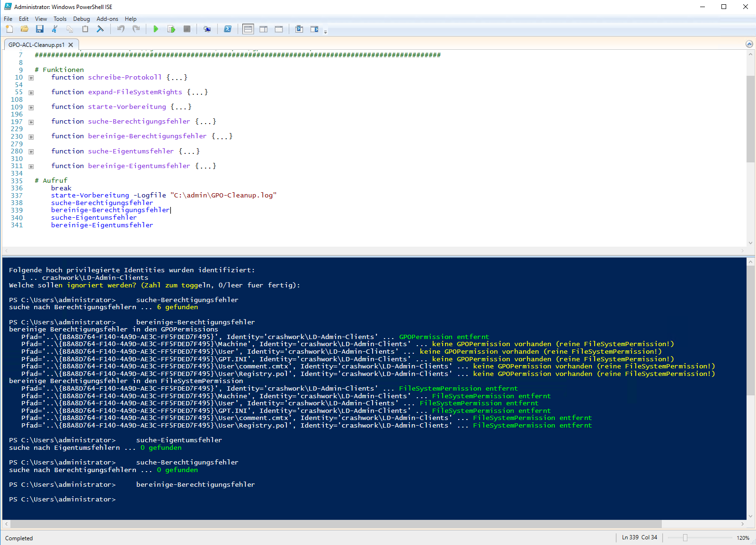Screen dimensions: 756x545
Task: Open the File menu
Action: (8, 19)
